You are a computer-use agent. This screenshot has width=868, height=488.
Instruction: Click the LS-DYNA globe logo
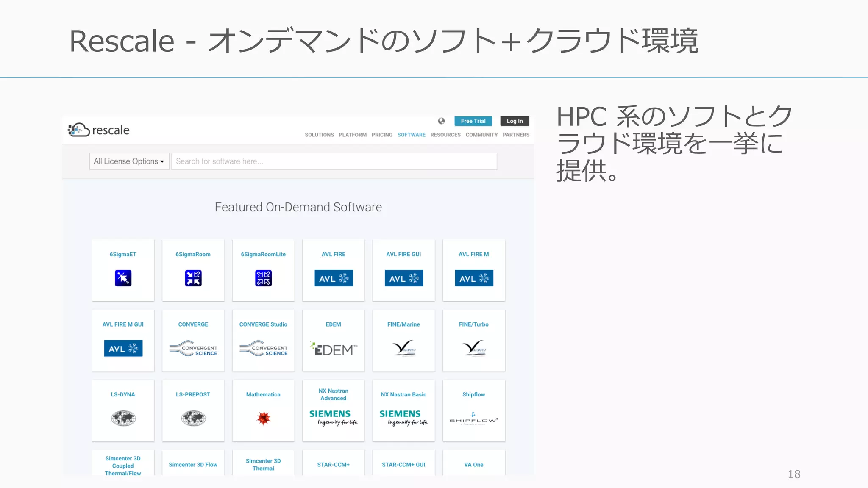click(123, 419)
